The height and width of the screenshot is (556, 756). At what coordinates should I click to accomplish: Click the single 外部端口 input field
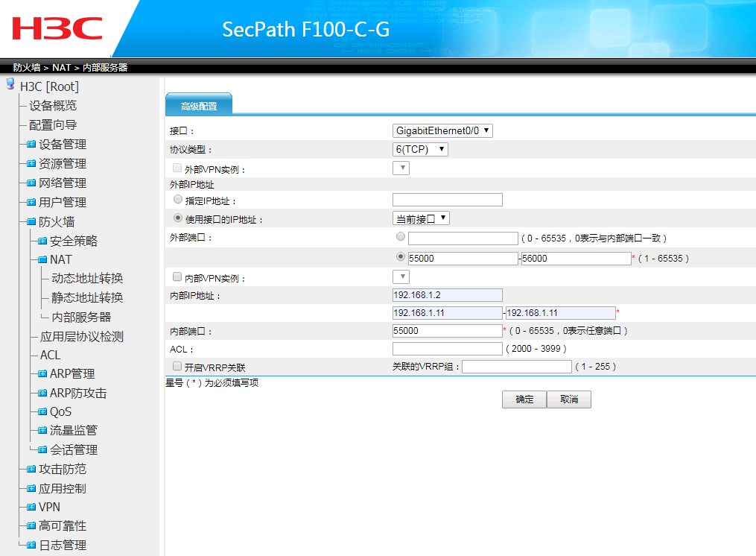pyautogui.click(x=463, y=238)
